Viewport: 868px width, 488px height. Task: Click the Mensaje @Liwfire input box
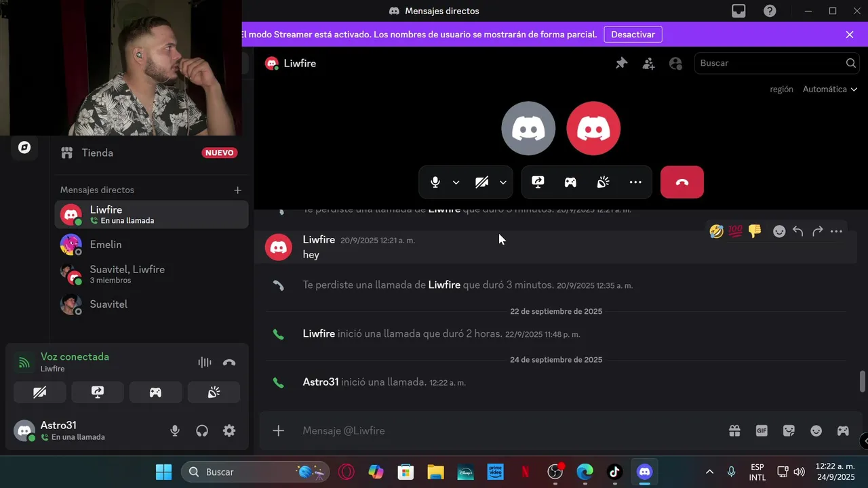click(509, 430)
